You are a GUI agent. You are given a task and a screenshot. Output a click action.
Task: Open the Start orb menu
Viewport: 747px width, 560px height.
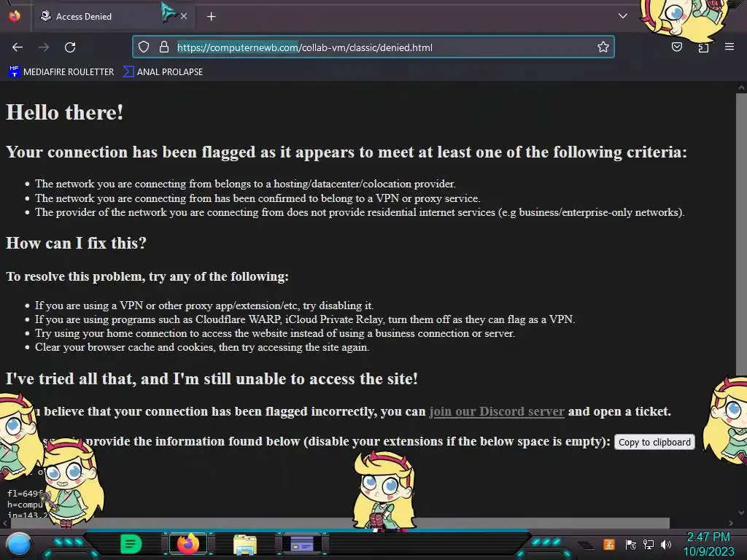pyautogui.click(x=19, y=544)
